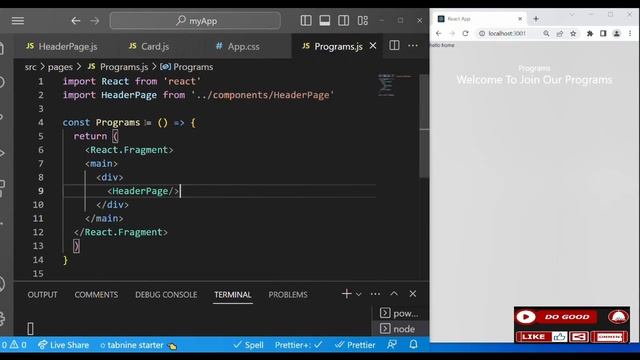Switch to the HeaderPage.js tab
The height and width of the screenshot is (360, 640).
(x=62, y=47)
